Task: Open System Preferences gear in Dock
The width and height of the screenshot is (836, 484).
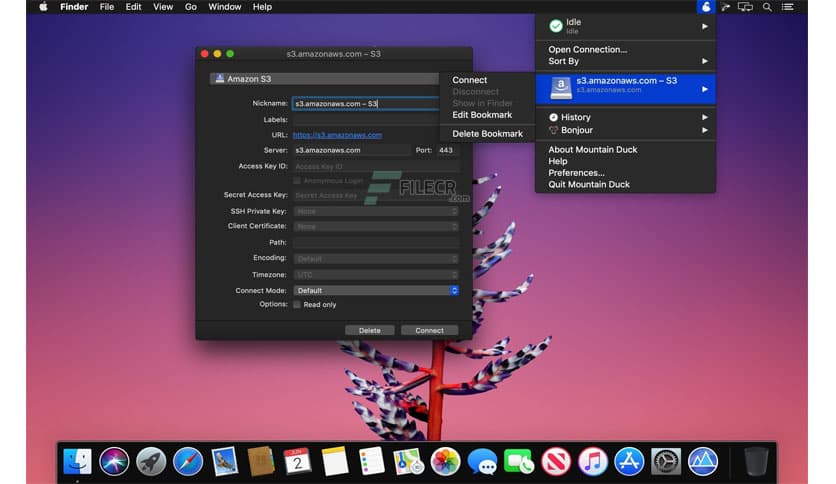Action: point(666,461)
